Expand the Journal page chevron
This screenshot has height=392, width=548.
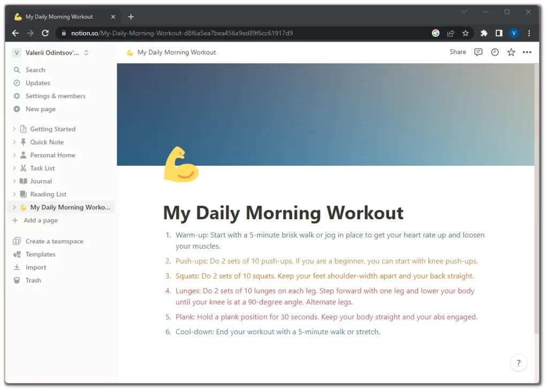(14, 181)
